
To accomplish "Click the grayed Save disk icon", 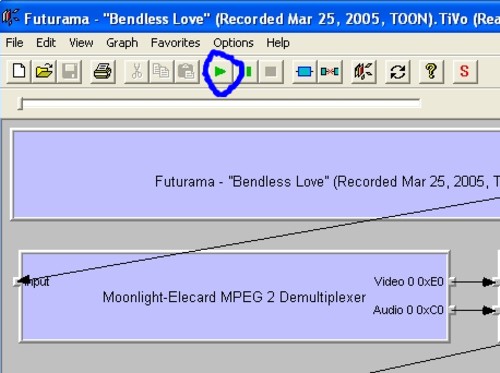I will [70, 71].
